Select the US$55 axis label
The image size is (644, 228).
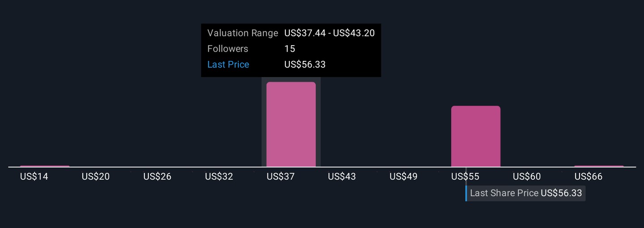click(465, 176)
